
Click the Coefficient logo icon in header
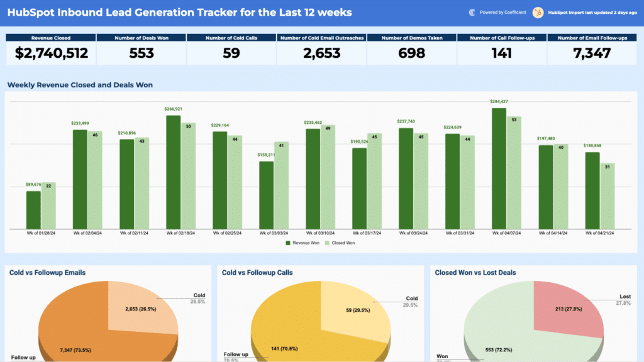coord(472,13)
